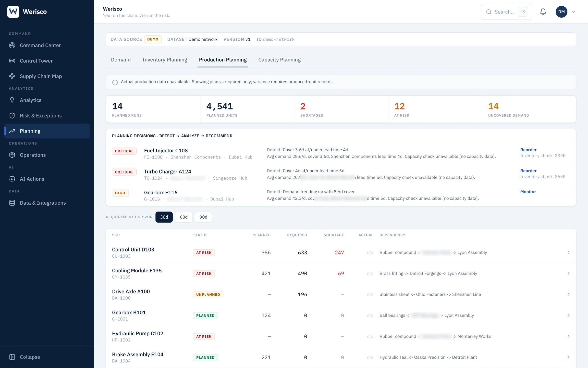Click the DEMO data source badge
This screenshot has height=368, width=588.
click(153, 39)
